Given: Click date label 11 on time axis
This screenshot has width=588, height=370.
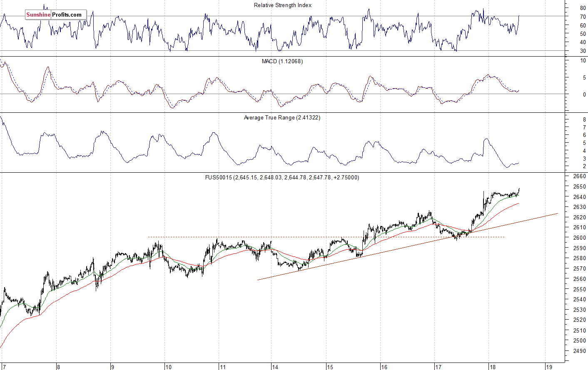Looking at the screenshot, I should [222, 367].
